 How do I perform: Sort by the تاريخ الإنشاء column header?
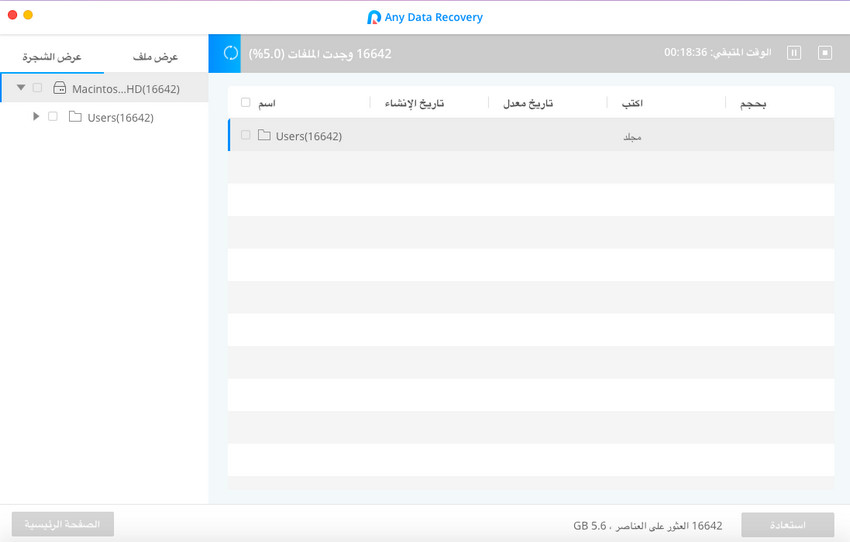pos(414,103)
